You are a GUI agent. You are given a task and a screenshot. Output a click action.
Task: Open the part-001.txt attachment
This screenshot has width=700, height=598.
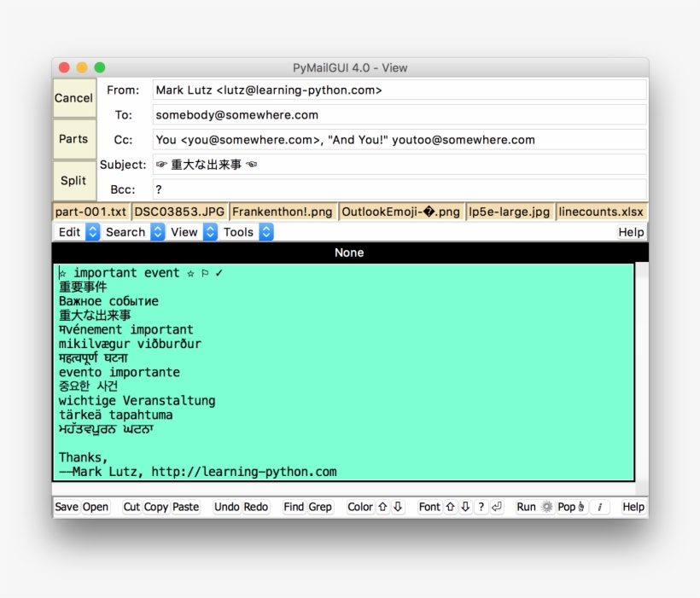point(91,212)
